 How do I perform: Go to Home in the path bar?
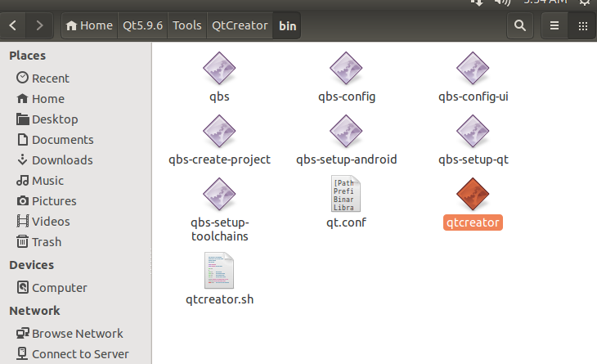(89, 25)
